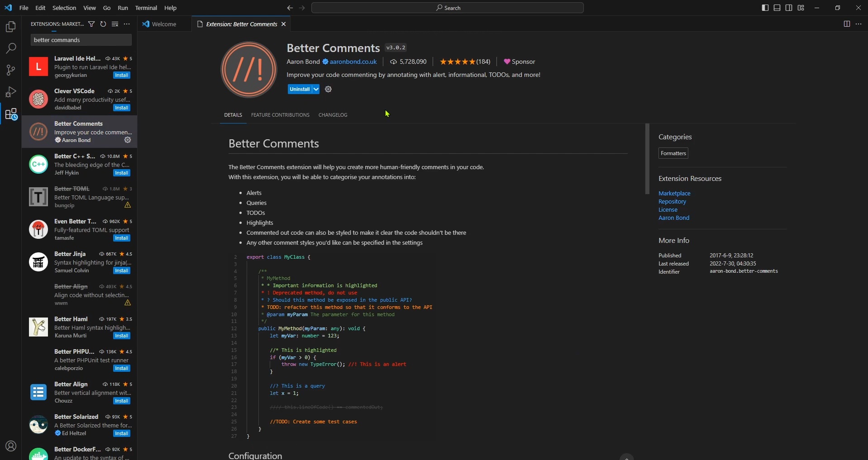Install the Better Haml extension
The width and height of the screenshot is (868, 460).
tap(122, 336)
